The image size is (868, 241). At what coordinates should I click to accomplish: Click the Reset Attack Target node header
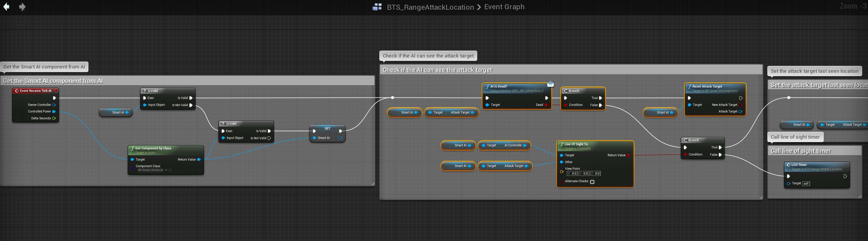[x=707, y=87]
